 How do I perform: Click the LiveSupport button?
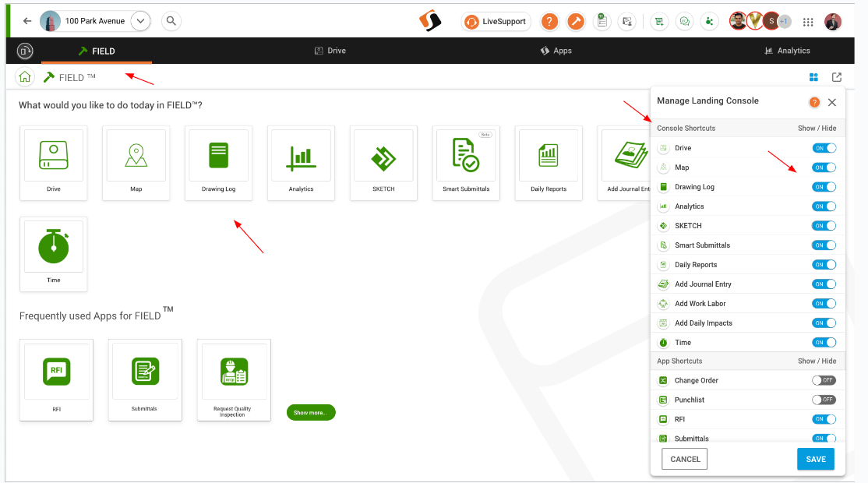496,22
